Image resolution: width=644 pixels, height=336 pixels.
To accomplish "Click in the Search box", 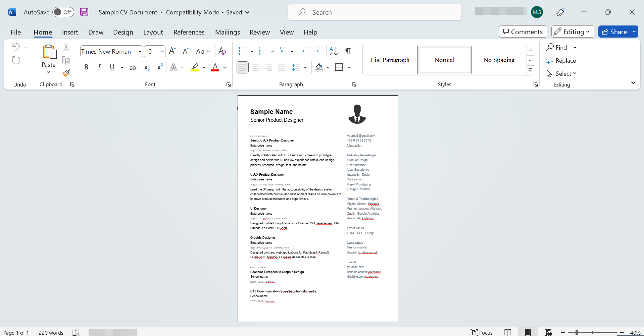I will click(x=375, y=12).
